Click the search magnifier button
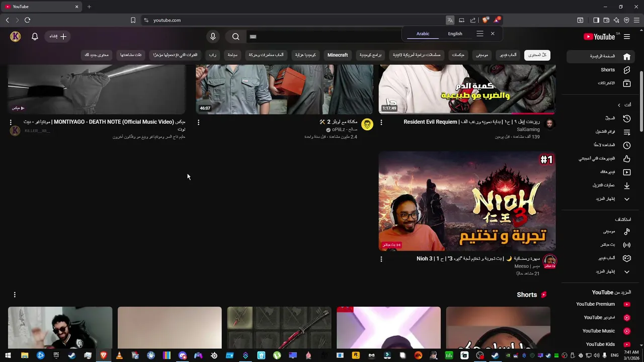 [235, 37]
